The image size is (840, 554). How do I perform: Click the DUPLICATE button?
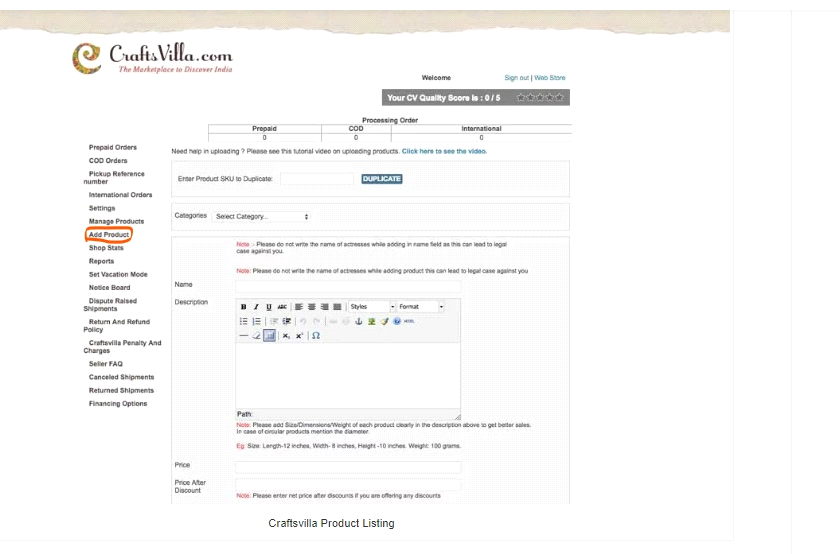click(x=381, y=179)
